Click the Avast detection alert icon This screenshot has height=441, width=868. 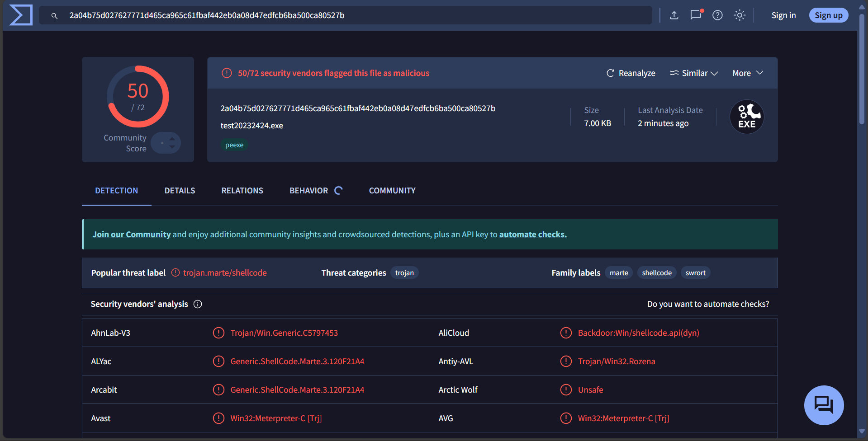pos(218,418)
